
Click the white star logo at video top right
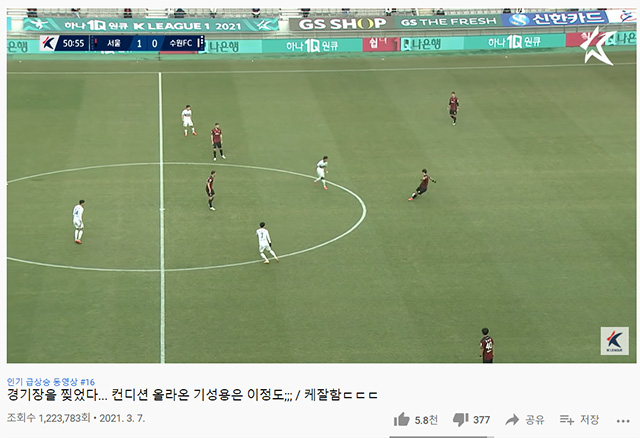(598, 46)
